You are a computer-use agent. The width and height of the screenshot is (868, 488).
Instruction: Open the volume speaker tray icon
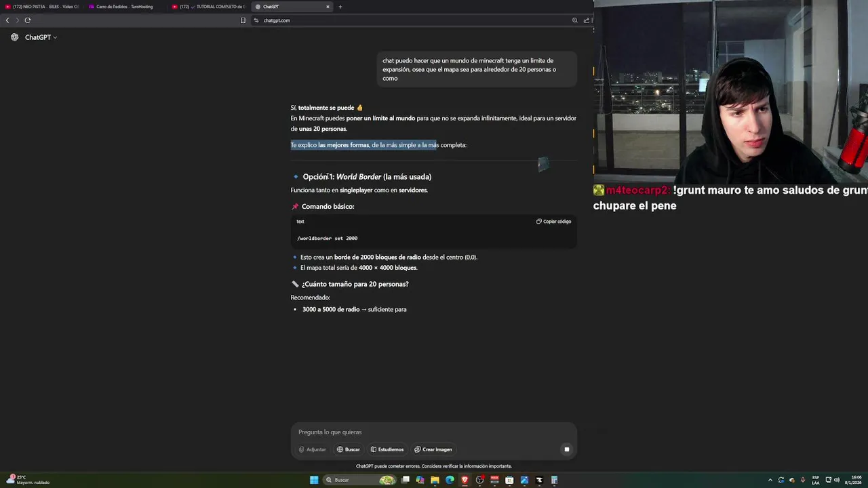click(x=837, y=480)
